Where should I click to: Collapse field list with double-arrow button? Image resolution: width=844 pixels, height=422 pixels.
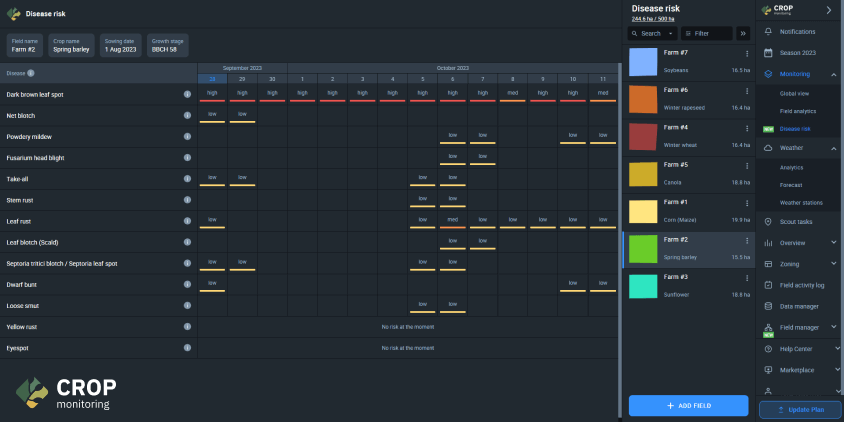click(x=743, y=33)
